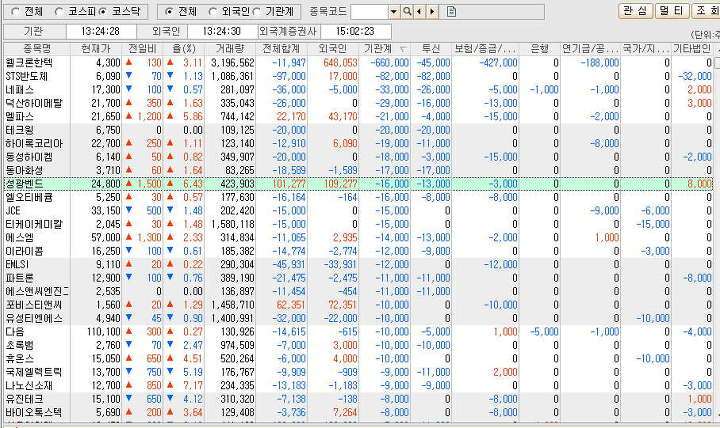Click the 율(%) column header
This screenshot has height=428, width=720.
184,48
